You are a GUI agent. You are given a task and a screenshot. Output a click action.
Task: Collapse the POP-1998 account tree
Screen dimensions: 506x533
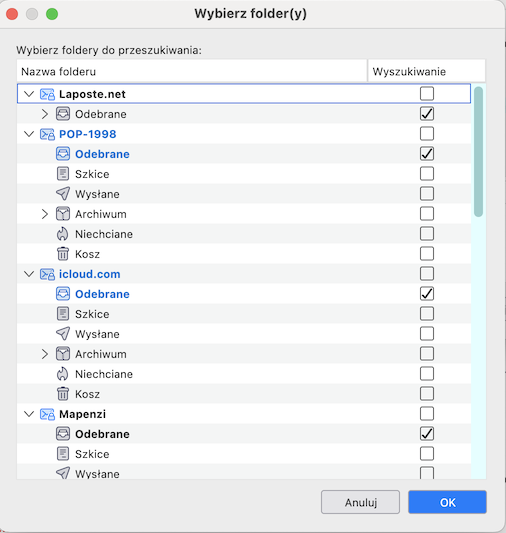pyautogui.click(x=30, y=134)
